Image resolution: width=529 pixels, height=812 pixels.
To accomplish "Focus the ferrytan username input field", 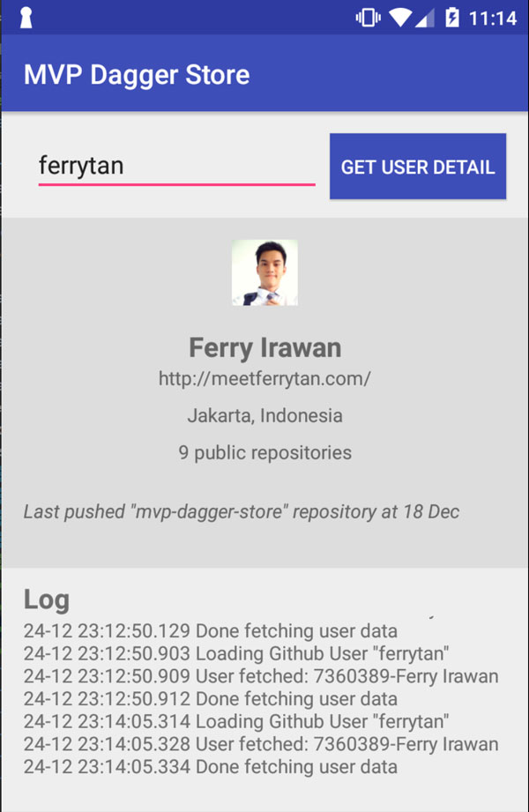I will click(176, 167).
